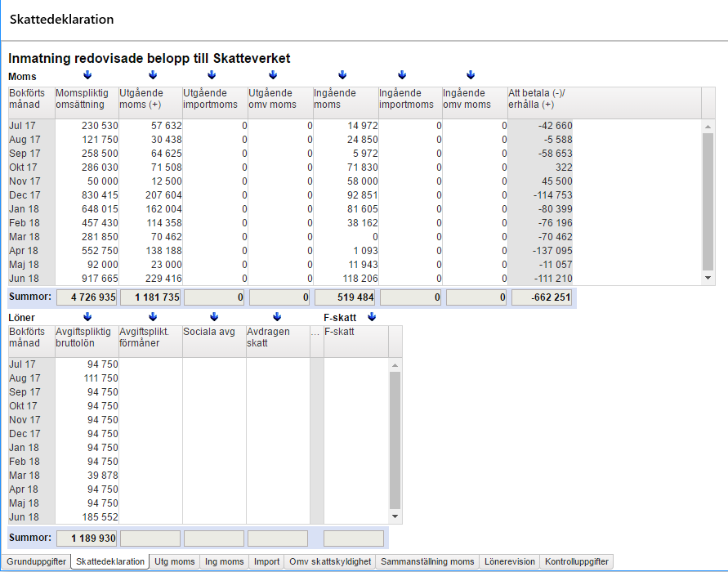Click the blue arrow above Ingående omv moms

471,74
